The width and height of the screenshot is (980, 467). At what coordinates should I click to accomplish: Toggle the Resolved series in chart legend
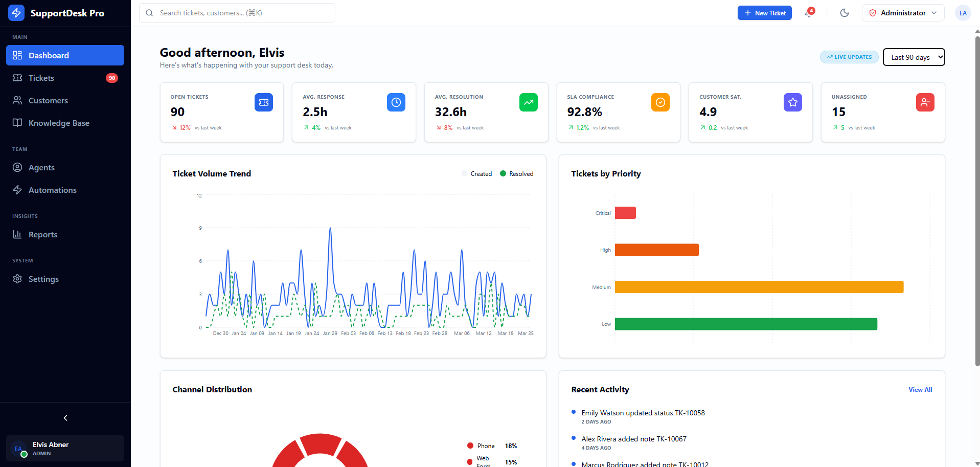click(x=516, y=174)
